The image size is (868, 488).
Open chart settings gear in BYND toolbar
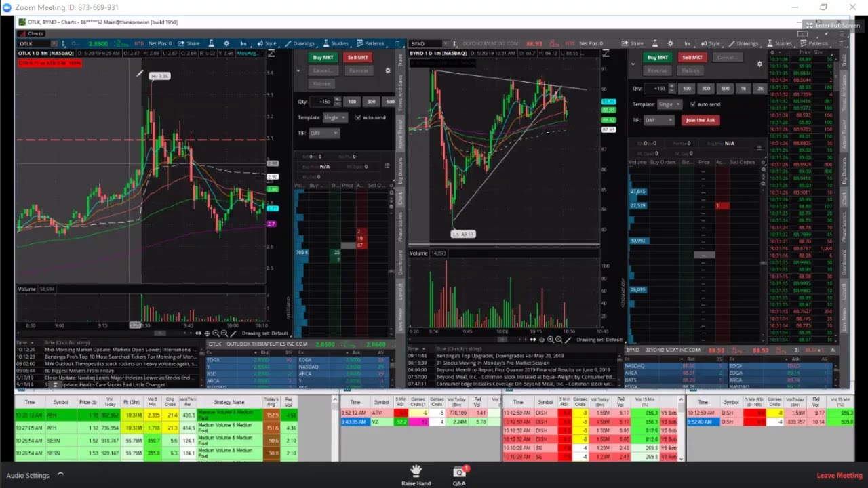(671, 43)
